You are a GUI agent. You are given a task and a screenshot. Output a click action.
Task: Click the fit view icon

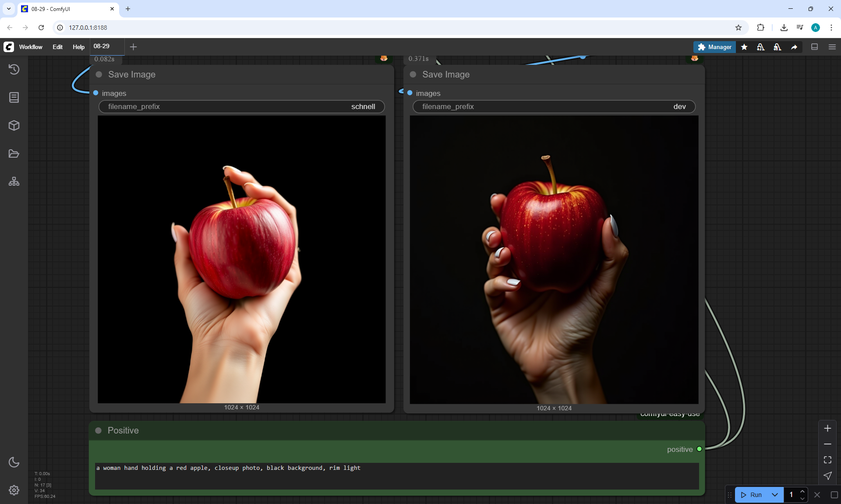(x=827, y=460)
